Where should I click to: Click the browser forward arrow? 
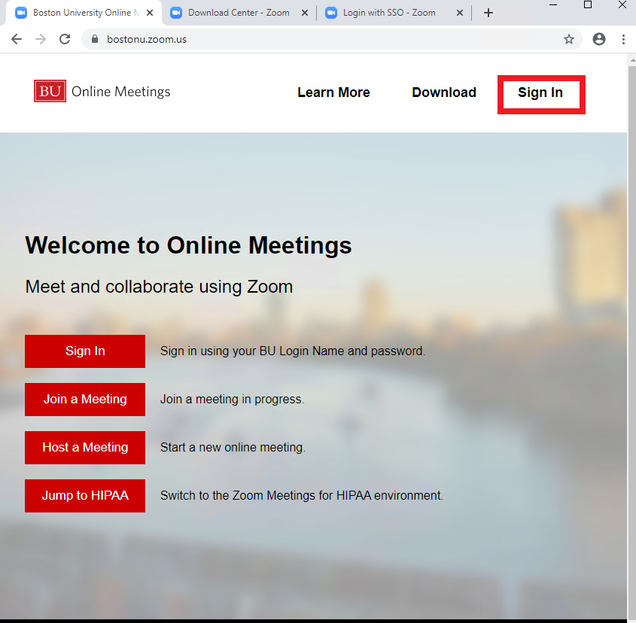pyautogui.click(x=41, y=39)
